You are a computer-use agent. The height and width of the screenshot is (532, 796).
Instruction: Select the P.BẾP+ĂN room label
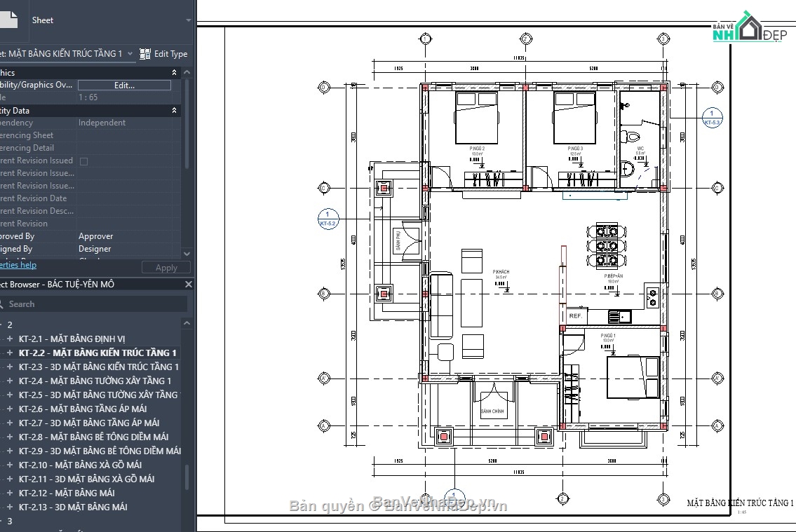(x=613, y=276)
